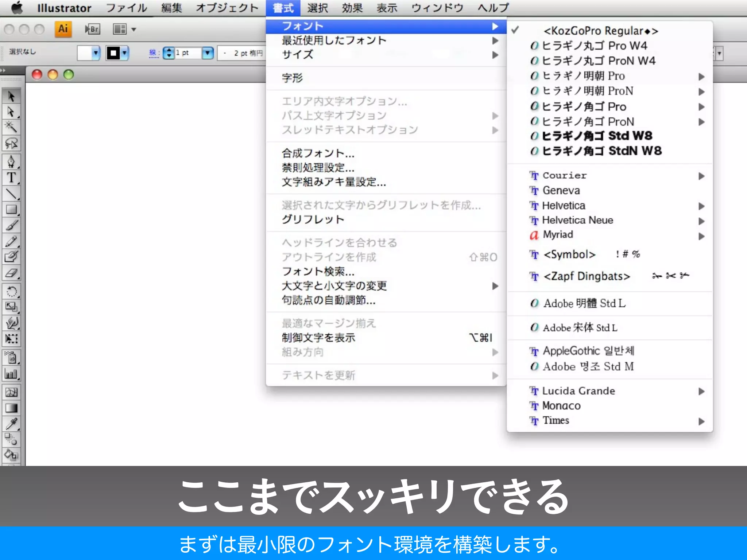747x560 pixels.
Task: Choose the Magic Wand tool
Action: (11, 127)
